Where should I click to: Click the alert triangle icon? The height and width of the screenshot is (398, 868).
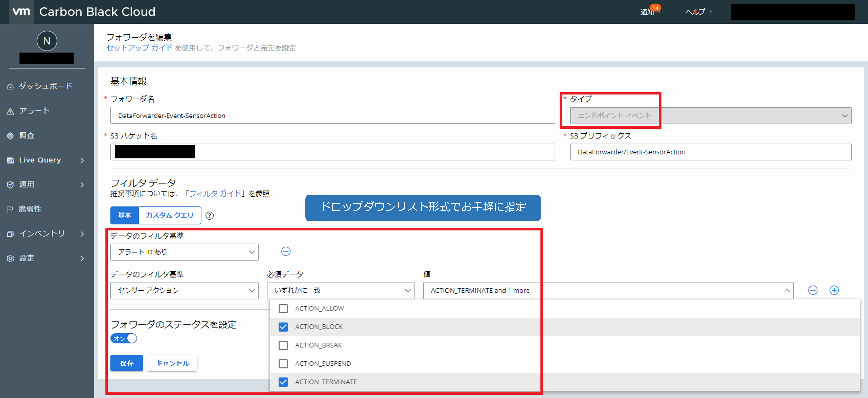[x=10, y=111]
